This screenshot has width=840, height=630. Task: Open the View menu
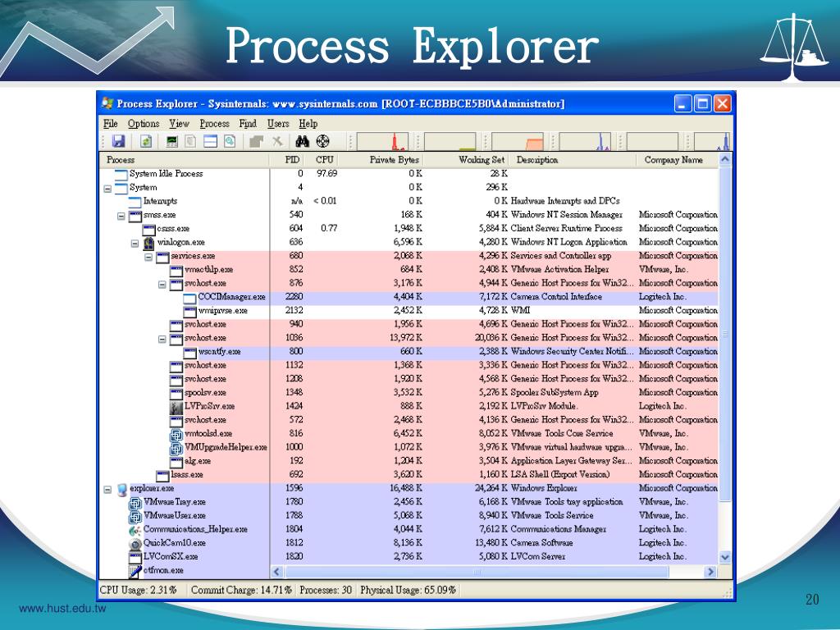click(180, 124)
